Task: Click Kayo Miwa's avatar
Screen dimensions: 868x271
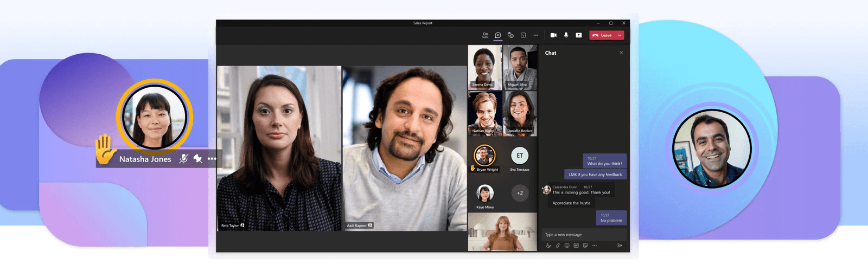Action: pos(485,193)
